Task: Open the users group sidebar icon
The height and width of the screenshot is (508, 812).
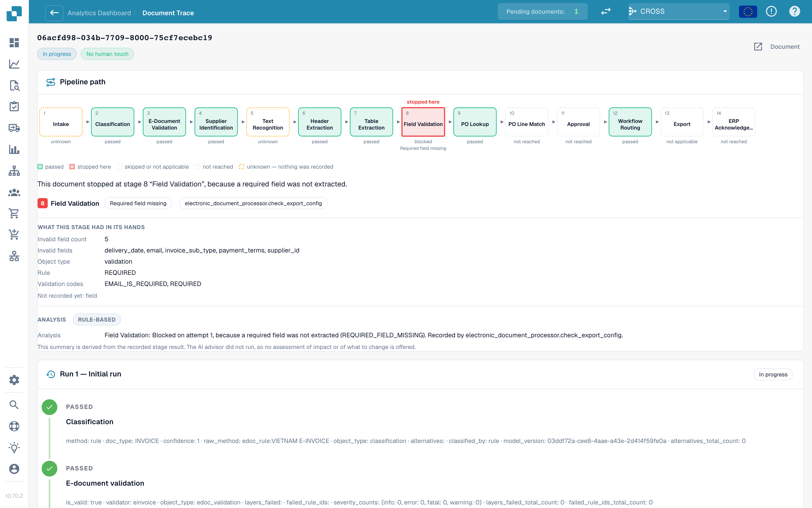Action: [x=14, y=192]
